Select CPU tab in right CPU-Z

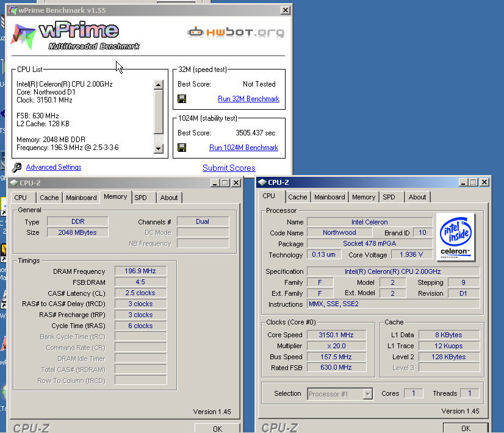[x=268, y=196]
